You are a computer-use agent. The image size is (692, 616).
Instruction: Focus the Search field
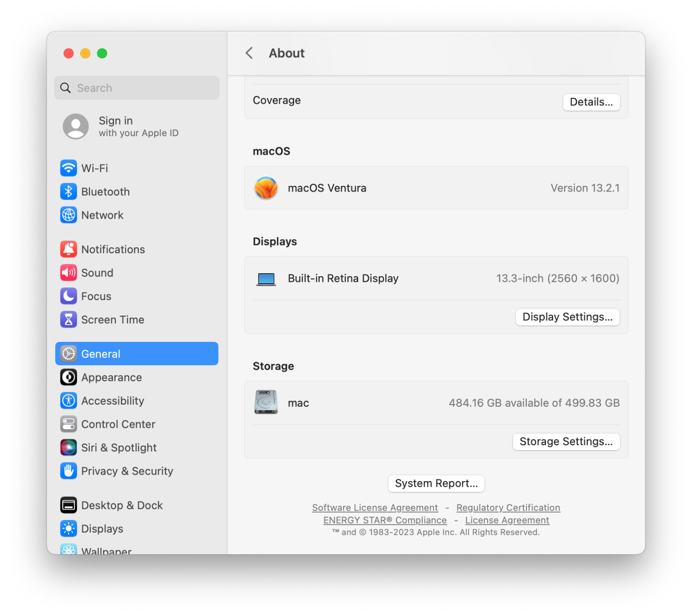pos(137,88)
